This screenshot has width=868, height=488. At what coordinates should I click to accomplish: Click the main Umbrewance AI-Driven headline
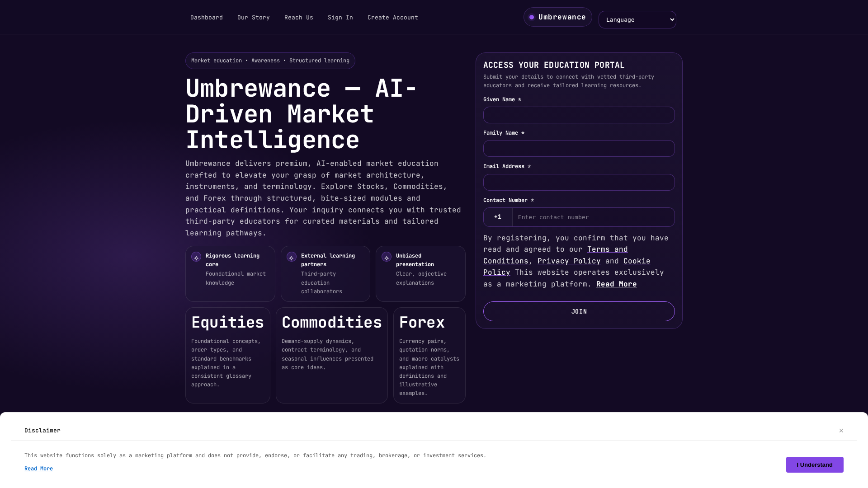[x=302, y=114]
